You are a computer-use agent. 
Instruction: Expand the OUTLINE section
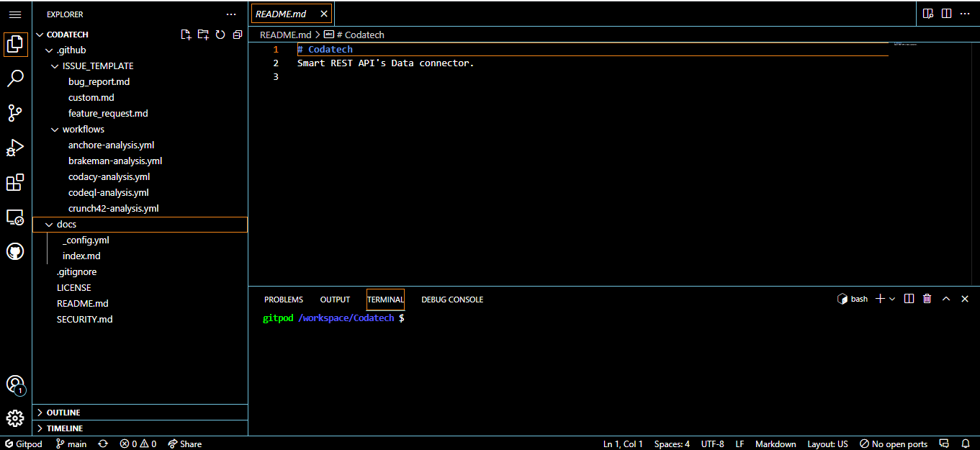pos(140,413)
